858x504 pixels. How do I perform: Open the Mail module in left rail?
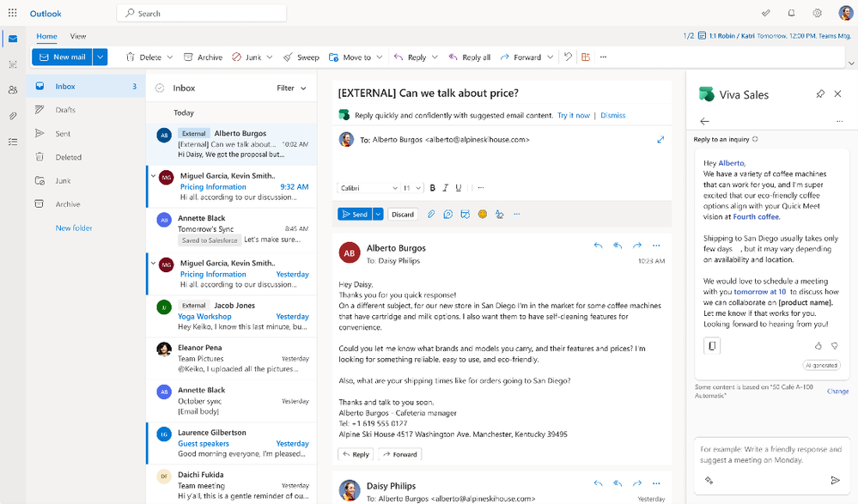(13, 39)
